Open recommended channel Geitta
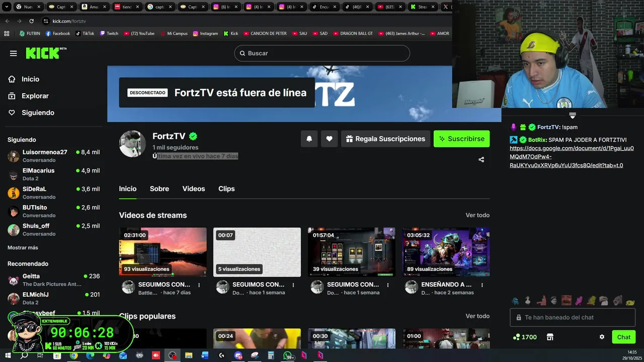Viewport: 644px width, 362px height. pyautogui.click(x=53, y=280)
